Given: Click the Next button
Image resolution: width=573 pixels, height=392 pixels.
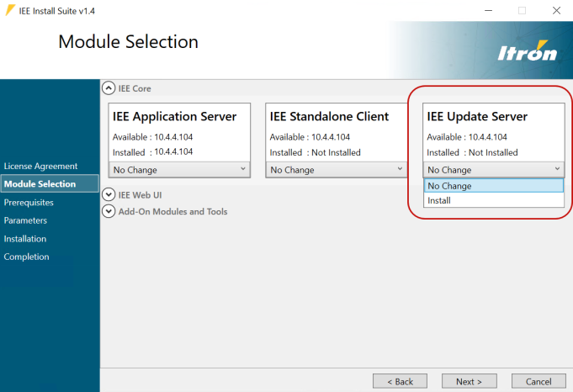Looking at the screenshot, I should 470,381.
